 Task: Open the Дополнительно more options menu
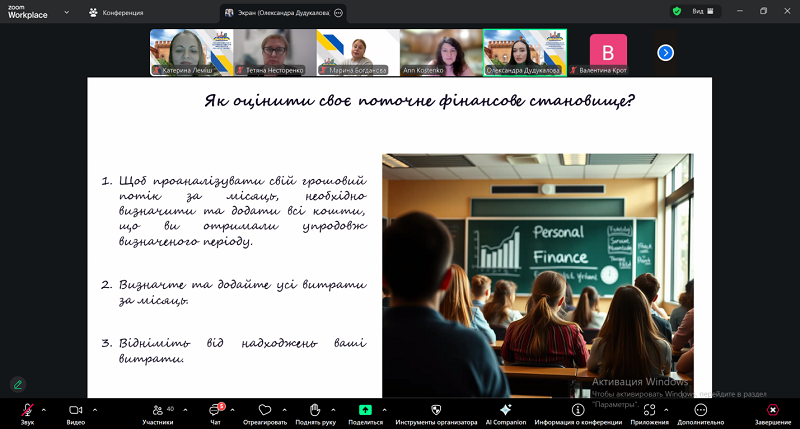pos(700,410)
